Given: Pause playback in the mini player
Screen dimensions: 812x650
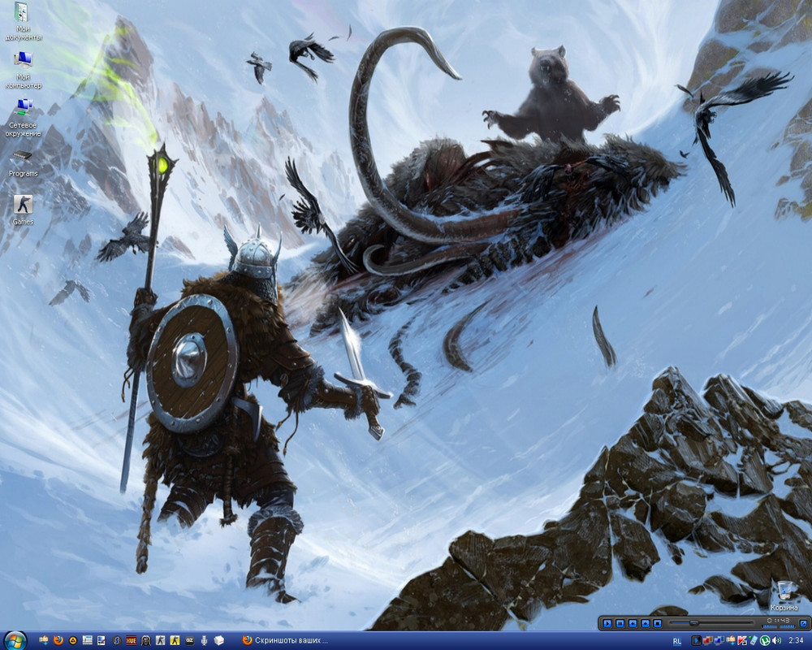Looking at the screenshot, I should coord(620,623).
